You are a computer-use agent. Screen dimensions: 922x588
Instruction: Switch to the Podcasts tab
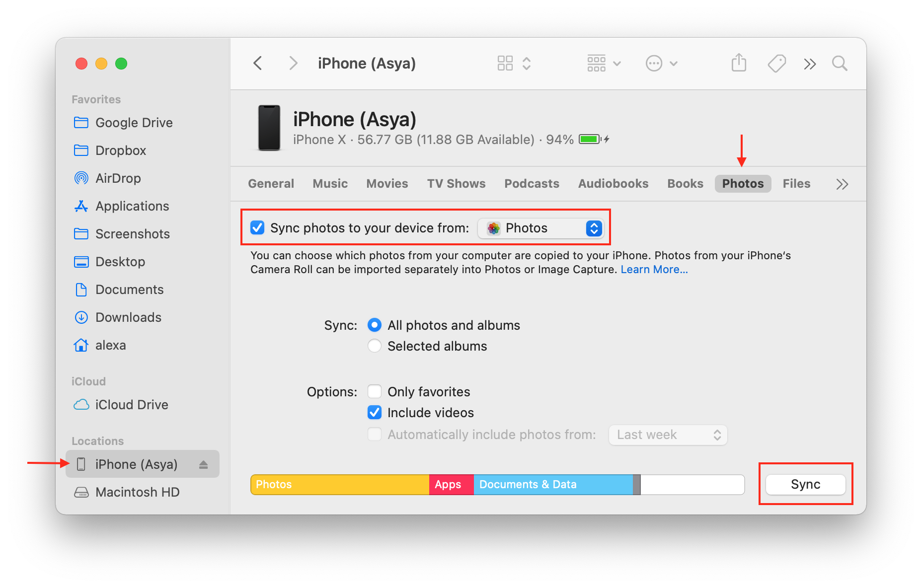[x=532, y=184]
